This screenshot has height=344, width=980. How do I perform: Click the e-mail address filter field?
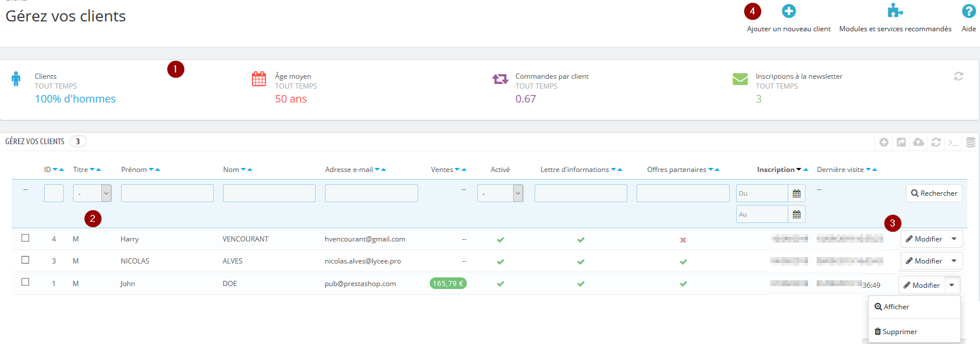pos(371,193)
